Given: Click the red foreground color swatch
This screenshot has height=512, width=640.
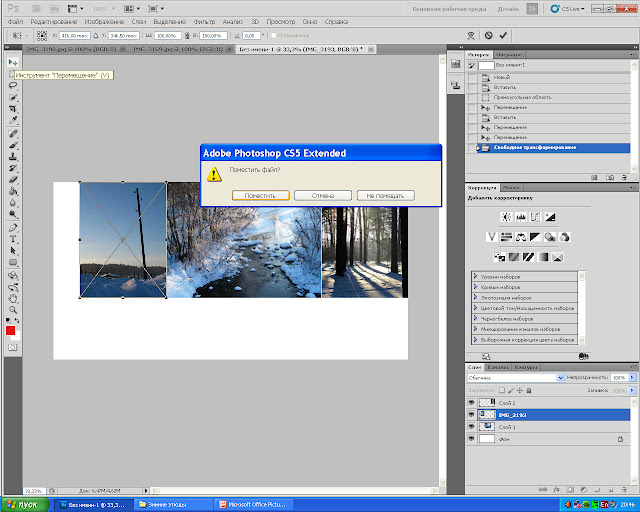Looking at the screenshot, I should 11,330.
